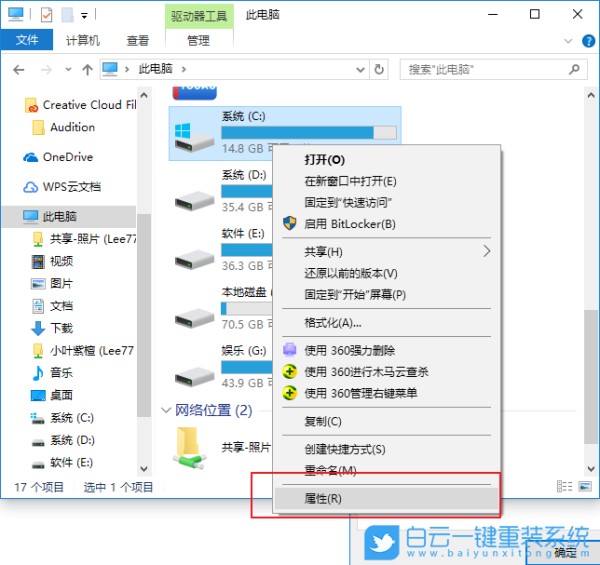Choose 固定到"开始"屏幕(P) menu entry
This screenshot has width=600, height=565.
(386, 295)
